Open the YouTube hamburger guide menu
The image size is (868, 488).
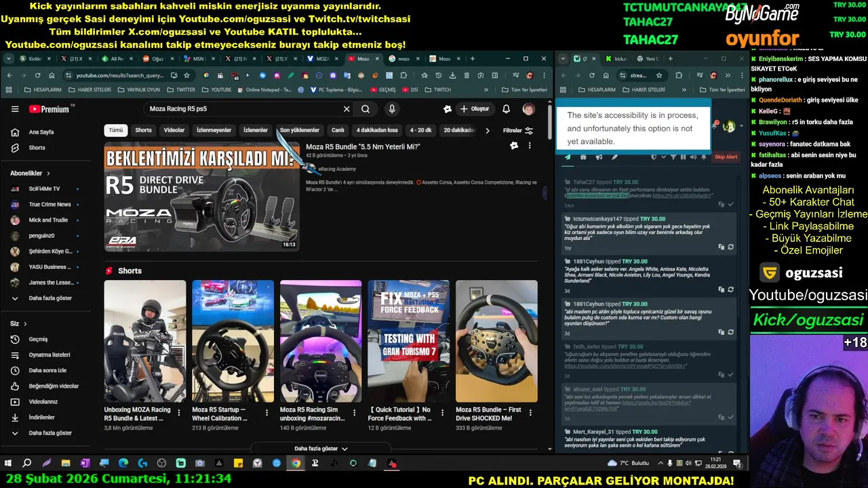(x=15, y=108)
